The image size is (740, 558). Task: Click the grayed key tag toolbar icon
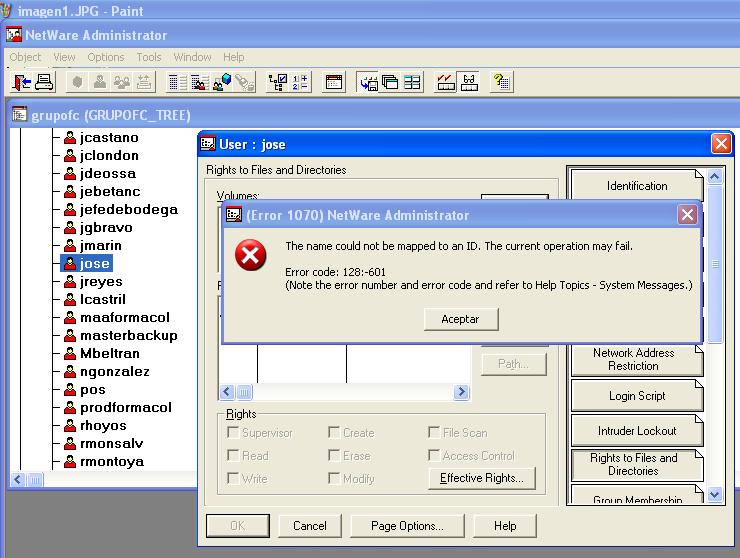244,82
